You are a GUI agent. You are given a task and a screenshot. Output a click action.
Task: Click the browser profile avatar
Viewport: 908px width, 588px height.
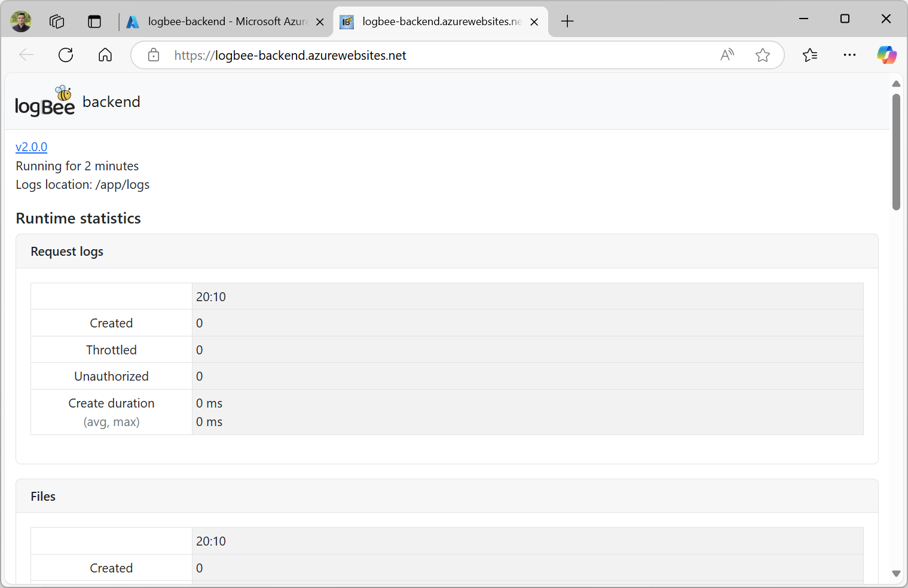[20, 21]
